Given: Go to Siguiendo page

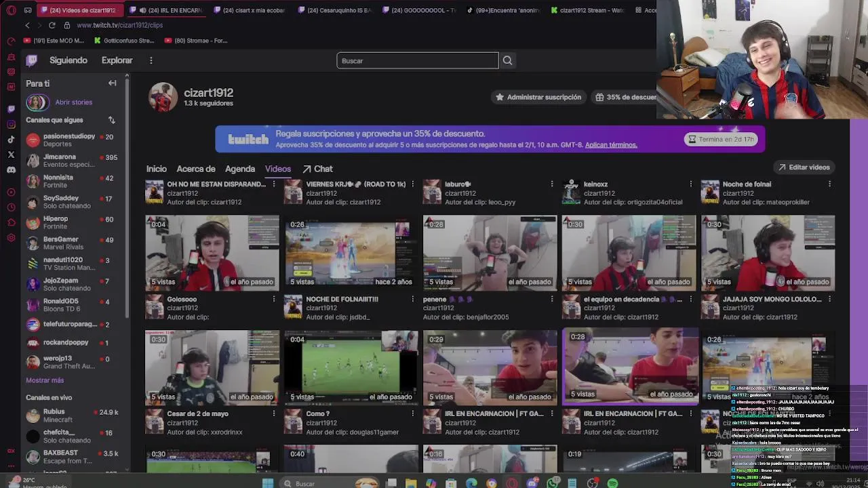Looking at the screenshot, I should click(x=68, y=60).
